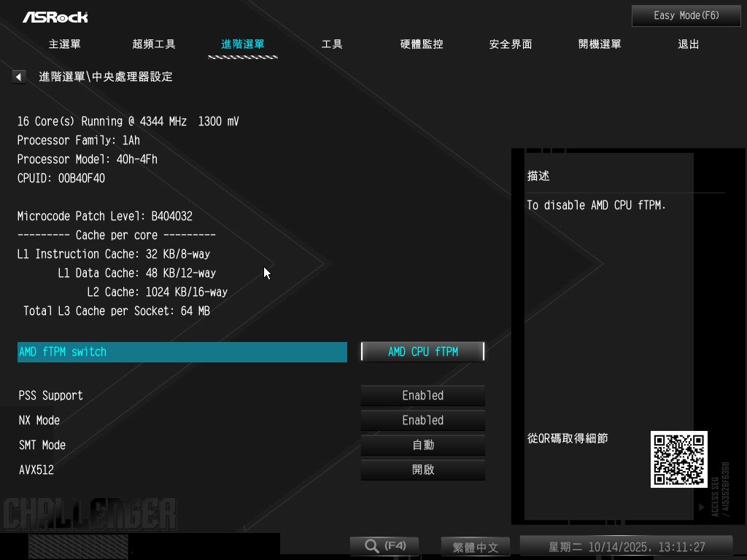Click the magnifier search (F4) button

click(x=385, y=546)
